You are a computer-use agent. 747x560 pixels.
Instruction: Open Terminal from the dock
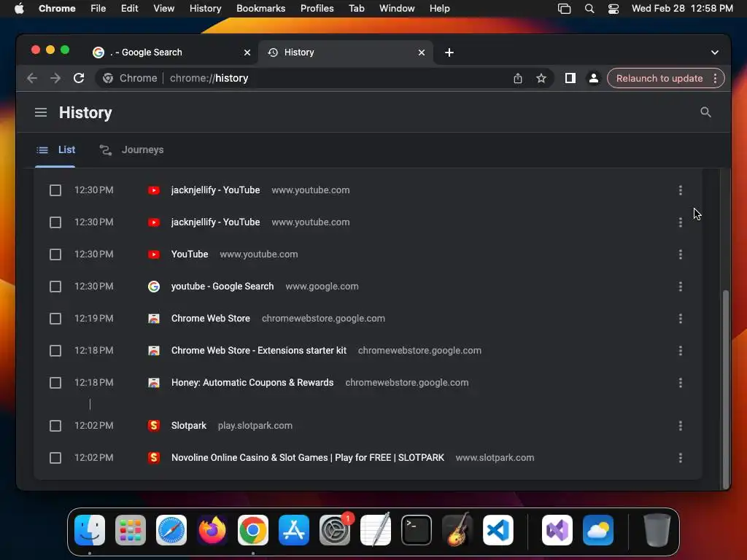click(417, 530)
